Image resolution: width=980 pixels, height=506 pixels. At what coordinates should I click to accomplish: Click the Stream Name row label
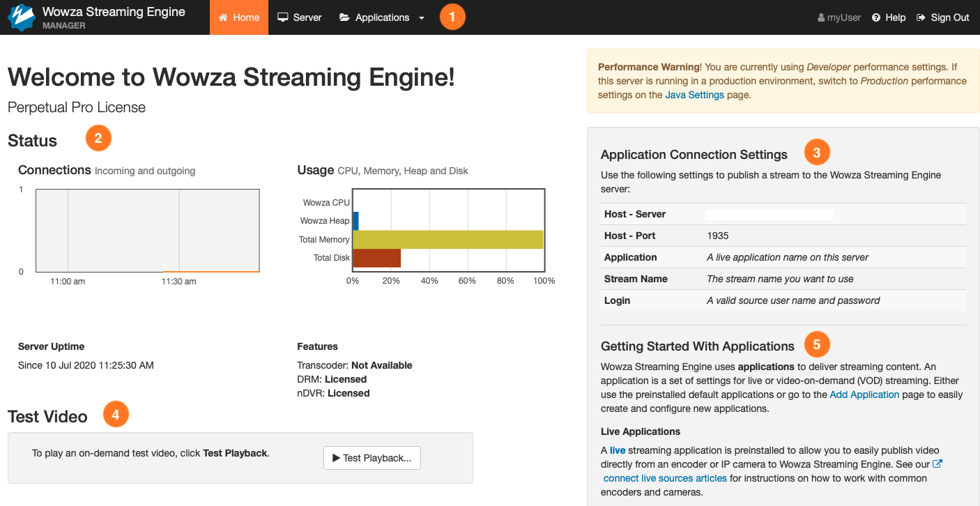(636, 279)
